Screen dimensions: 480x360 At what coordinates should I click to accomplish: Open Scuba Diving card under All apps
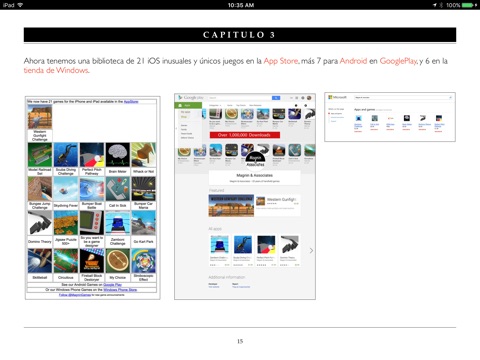pyautogui.click(x=243, y=251)
